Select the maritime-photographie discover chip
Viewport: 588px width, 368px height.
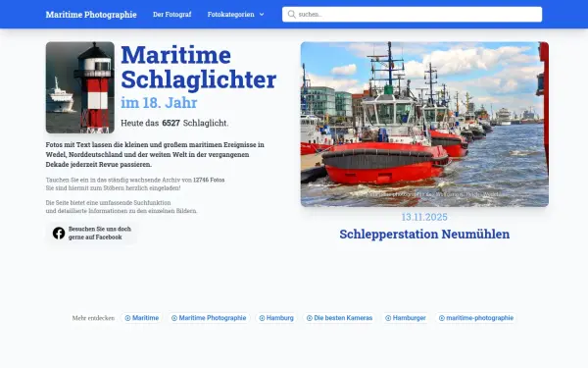(476, 318)
